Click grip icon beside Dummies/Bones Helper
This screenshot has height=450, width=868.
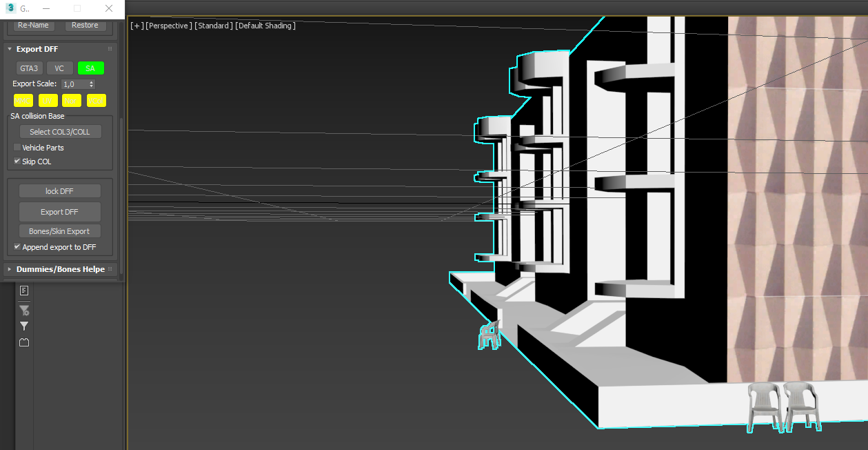click(110, 269)
